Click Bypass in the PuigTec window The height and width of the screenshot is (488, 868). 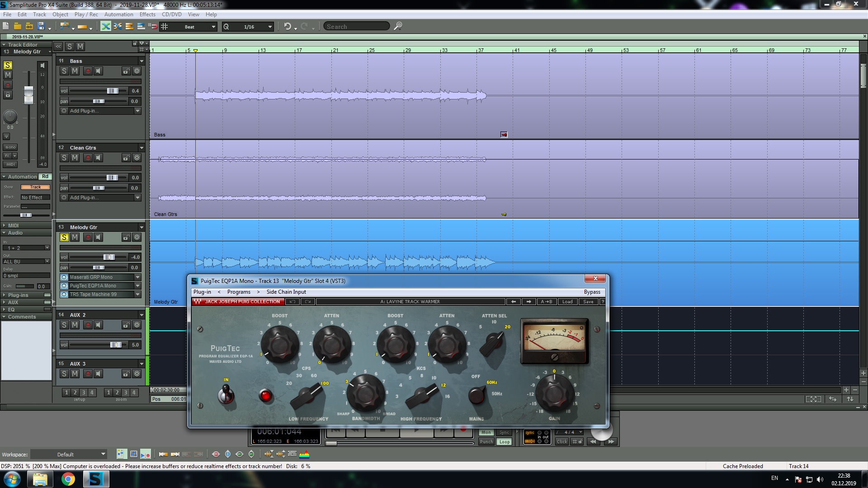click(x=592, y=292)
